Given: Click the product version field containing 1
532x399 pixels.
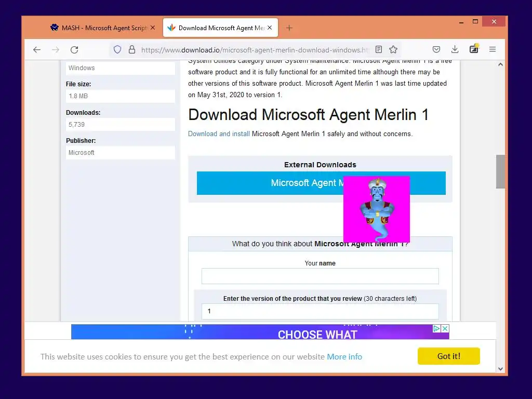Looking at the screenshot, I should click(x=320, y=311).
